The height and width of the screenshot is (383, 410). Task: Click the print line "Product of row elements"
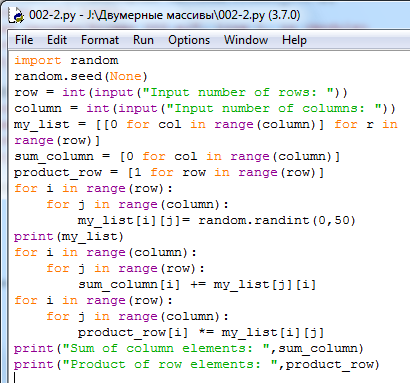pos(197,364)
